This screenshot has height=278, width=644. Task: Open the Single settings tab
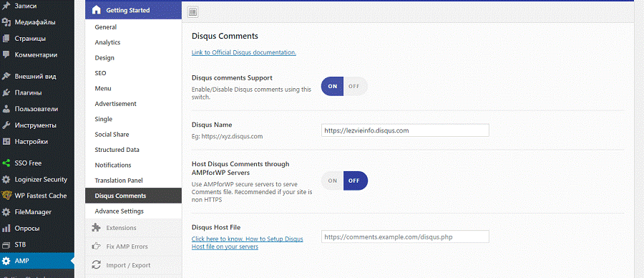click(x=134, y=119)
